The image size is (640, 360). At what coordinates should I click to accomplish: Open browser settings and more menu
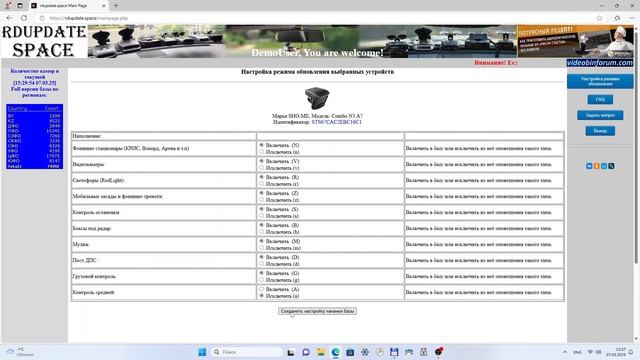[632, 18]
